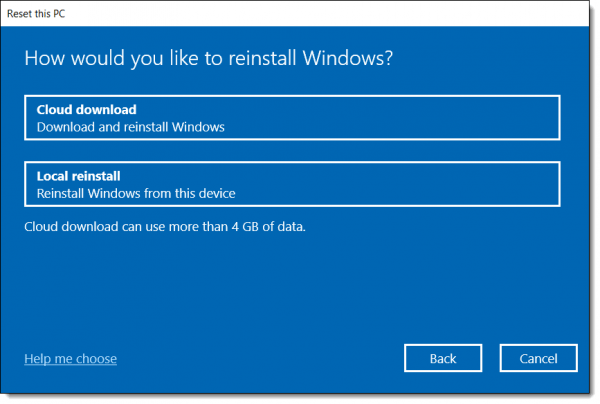Click the bold 'Cloud download' title text
This screenshot has height=404, width=600.
(86, 110)
